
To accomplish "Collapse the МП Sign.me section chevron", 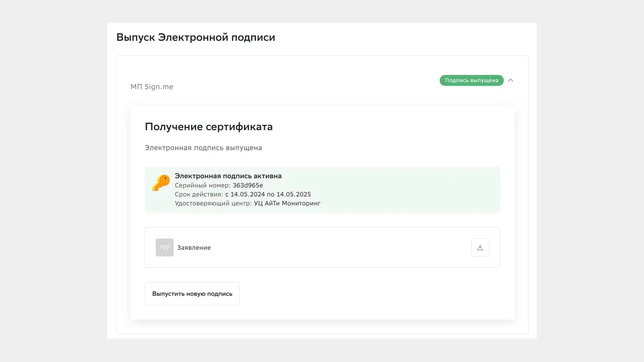I will 511,80.
